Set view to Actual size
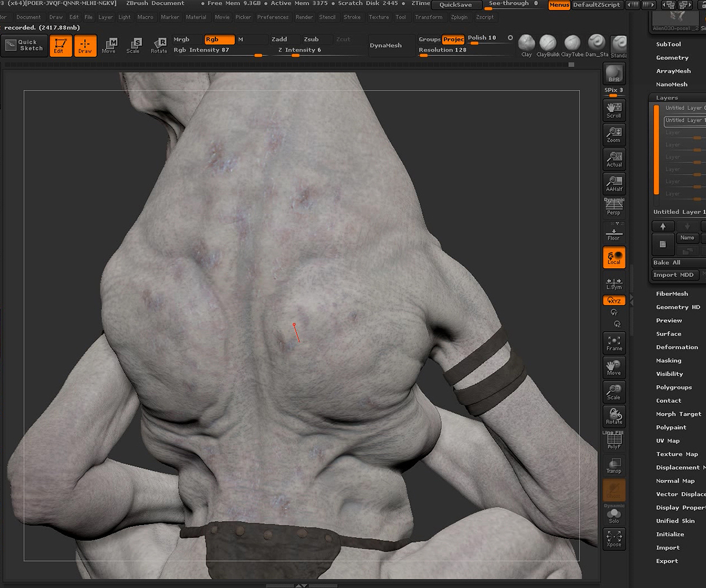Image resolution: width=706 pixels, height=588 pixels. coord(614,159)
